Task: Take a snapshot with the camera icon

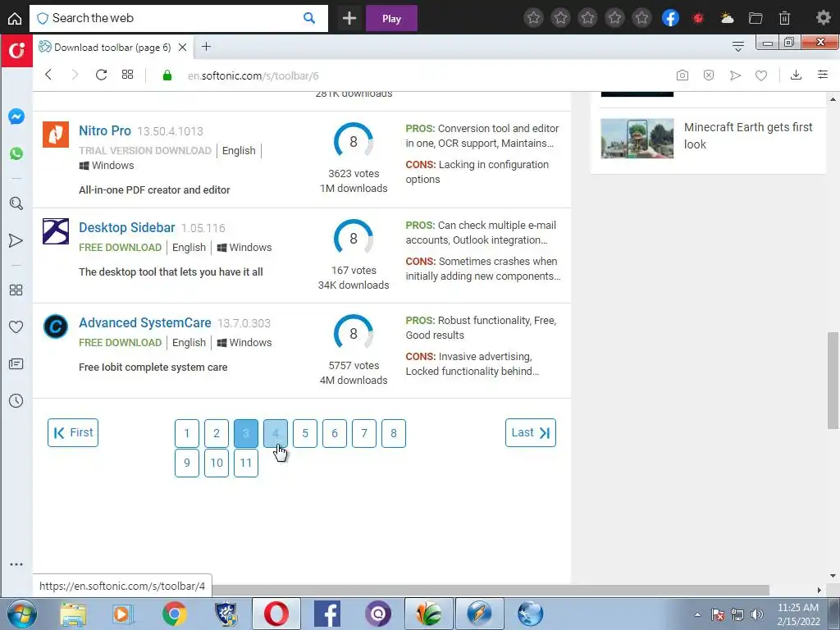Action: pyautogui.click(x=682, y=75)
